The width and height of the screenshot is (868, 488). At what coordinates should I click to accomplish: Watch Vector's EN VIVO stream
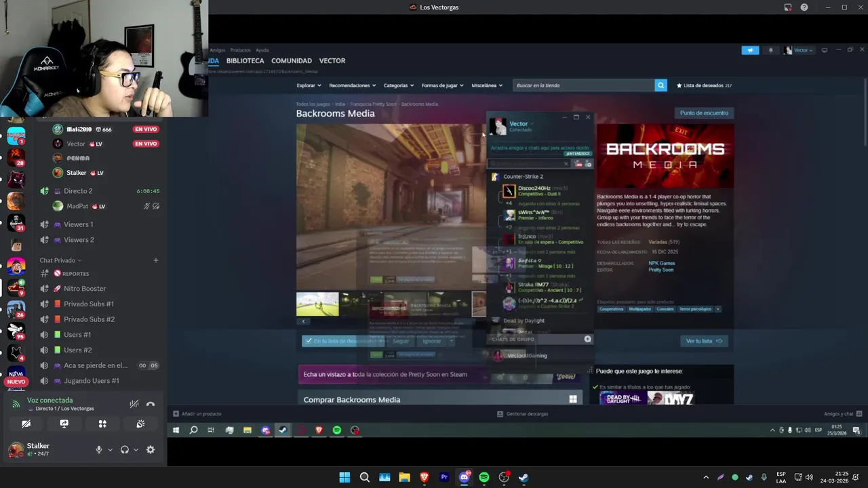tap(146, 144)
